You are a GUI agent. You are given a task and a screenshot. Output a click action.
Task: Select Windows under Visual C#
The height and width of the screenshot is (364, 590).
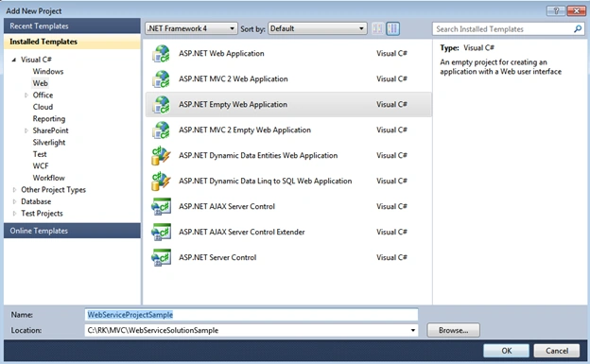(x=48, y=72)
